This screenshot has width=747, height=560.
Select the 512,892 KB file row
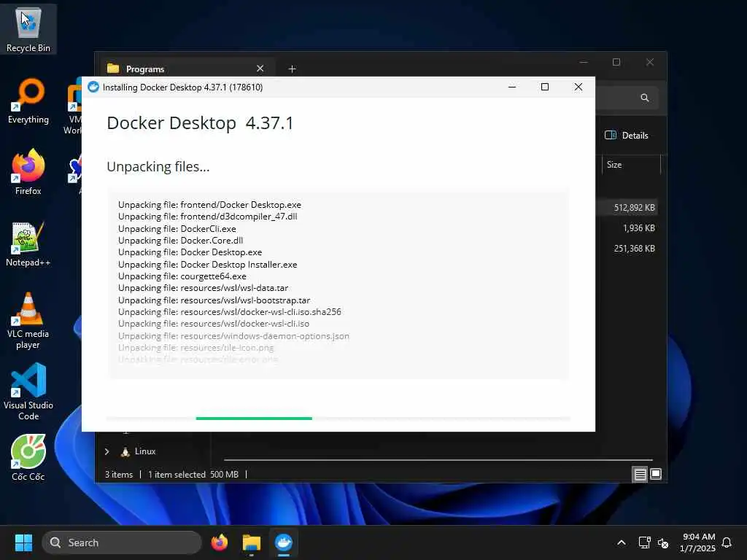627,208
